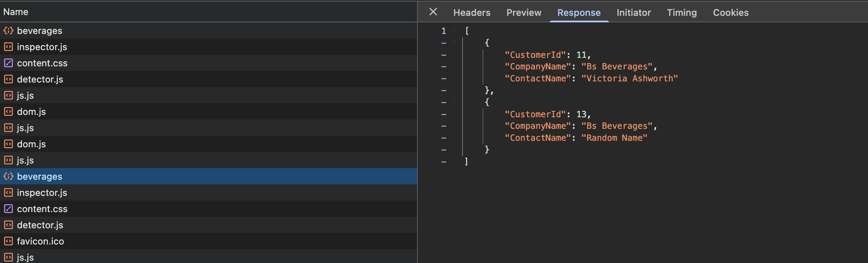Show the Initiator tab

634,13
